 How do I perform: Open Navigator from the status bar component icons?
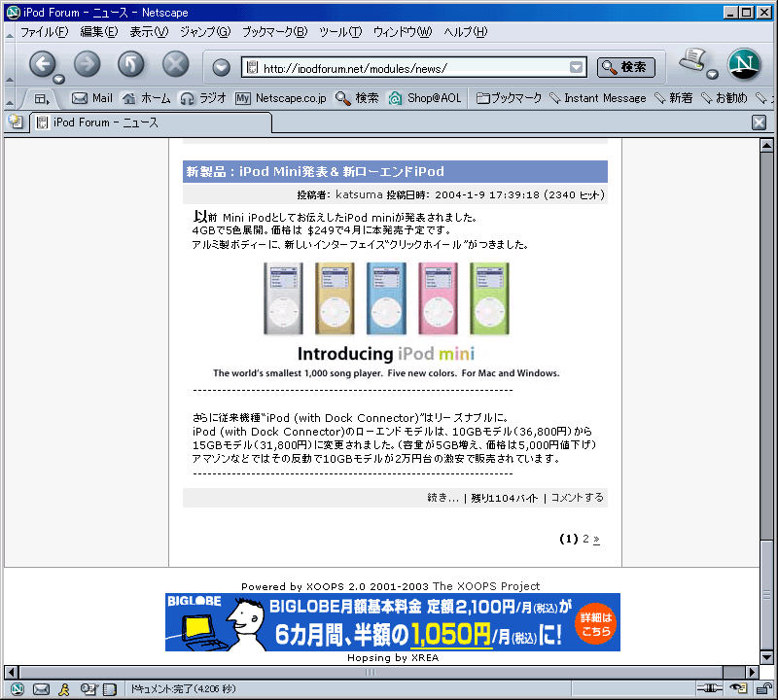click(x=18, y=689)
